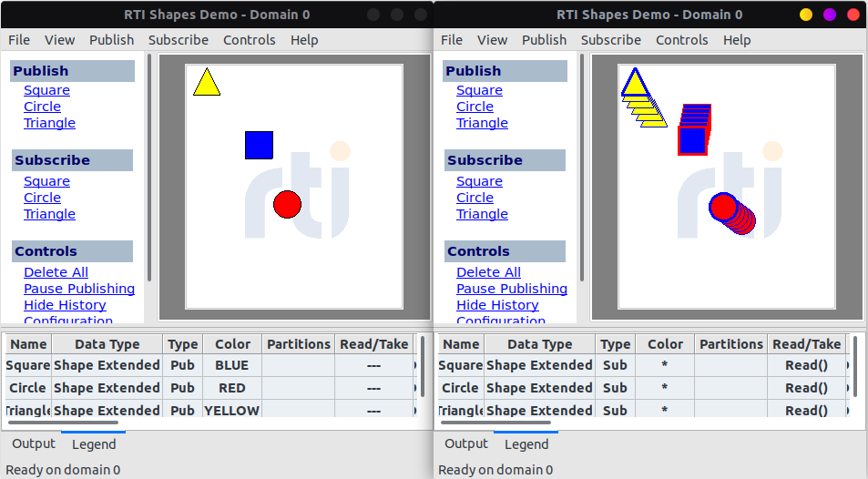This screenshot has width=868, height=479.
Task: Click Circle row Read() cell in right table
Action: pos(807,388)
